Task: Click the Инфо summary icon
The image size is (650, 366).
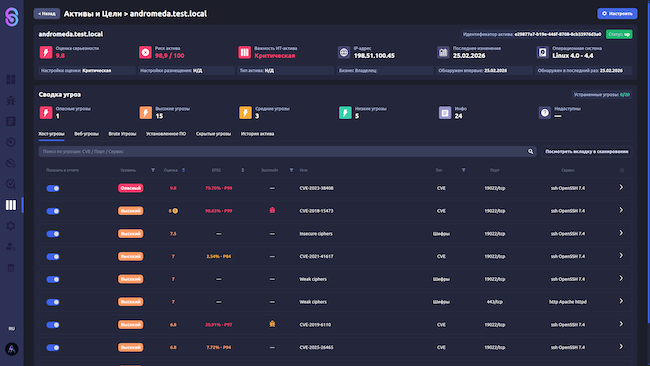Action: coord(445,112)
